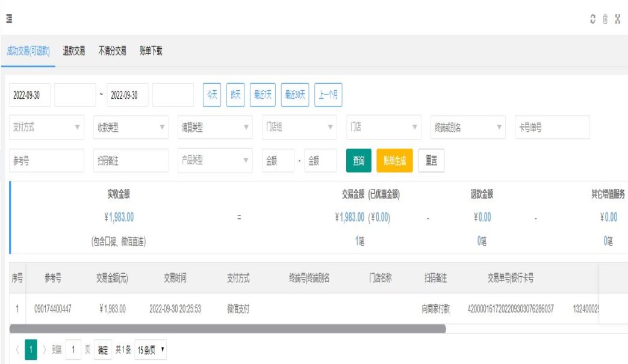Open the 15条/页 page size selector

pyautogui.click(x=151, y=350)
